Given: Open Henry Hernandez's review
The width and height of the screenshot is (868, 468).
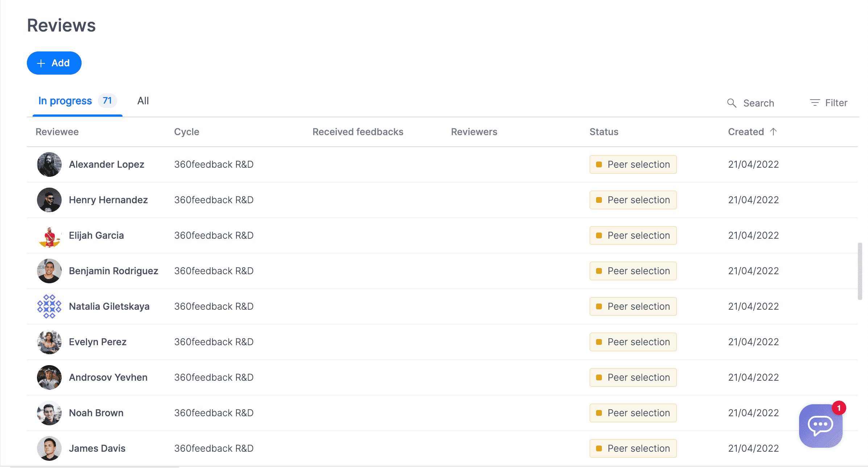Looking at the screenshot, I should click(x=108, y=200).
